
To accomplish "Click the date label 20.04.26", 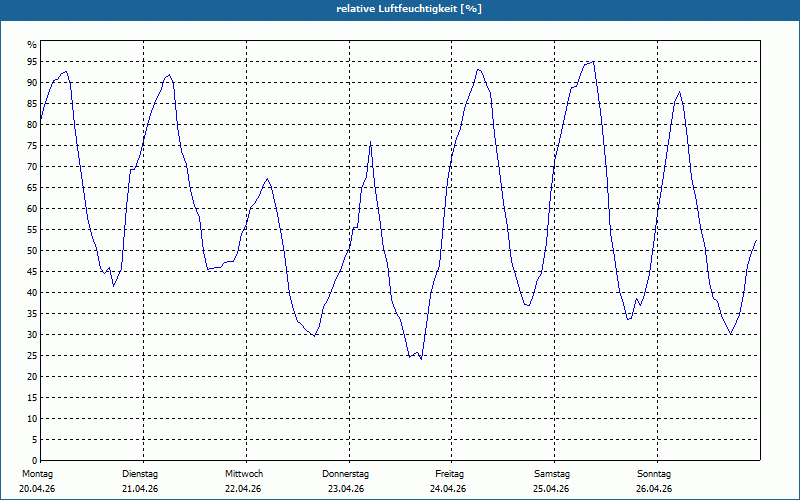I will (x=37, y=489).
